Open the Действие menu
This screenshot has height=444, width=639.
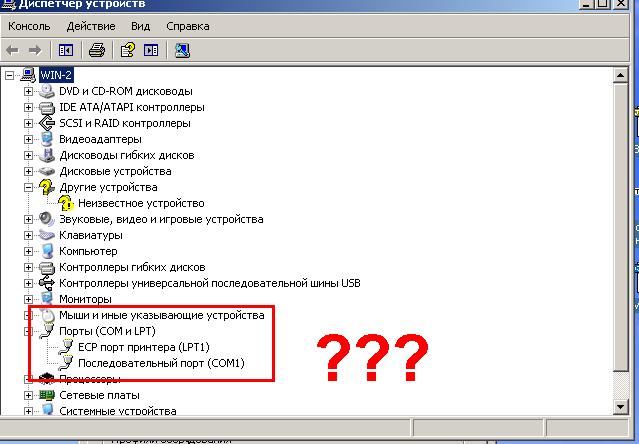coord(91,26)
